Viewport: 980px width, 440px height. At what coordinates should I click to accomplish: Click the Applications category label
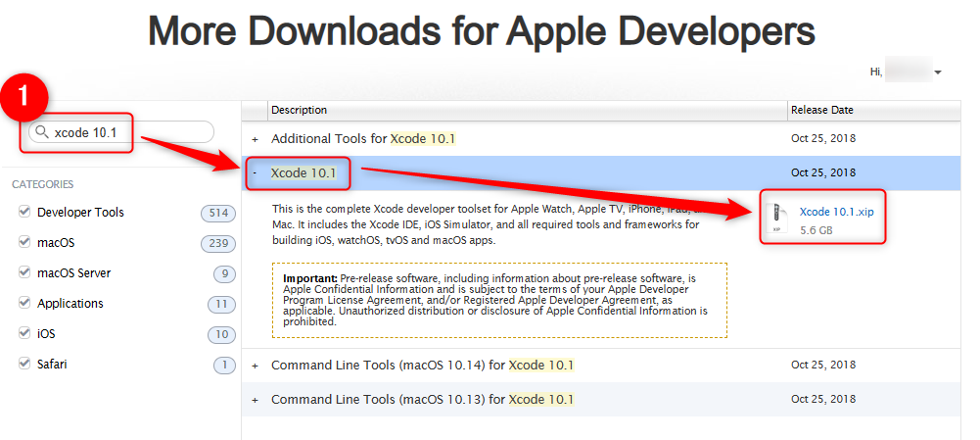pos(70,303)
